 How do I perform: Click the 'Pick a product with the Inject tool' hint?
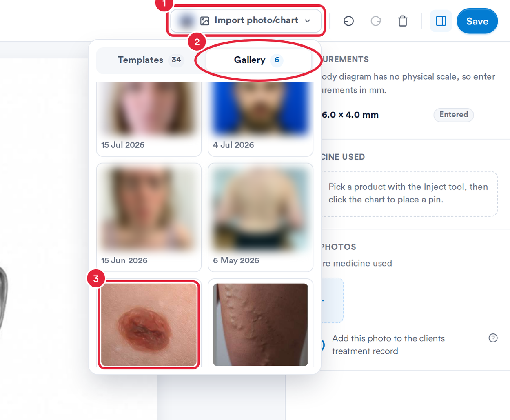click(x=408, y=193)
